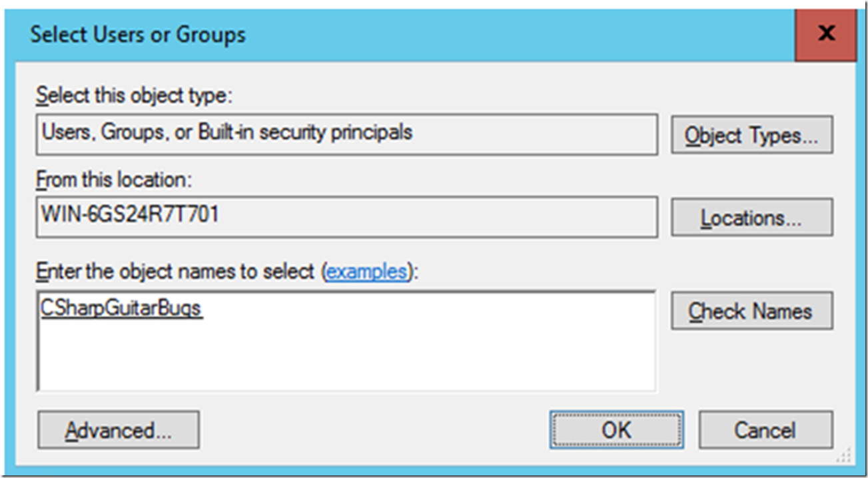Close the dialog with the red X
This screenshot has height=478, width=868.
(x=825, y=33)
